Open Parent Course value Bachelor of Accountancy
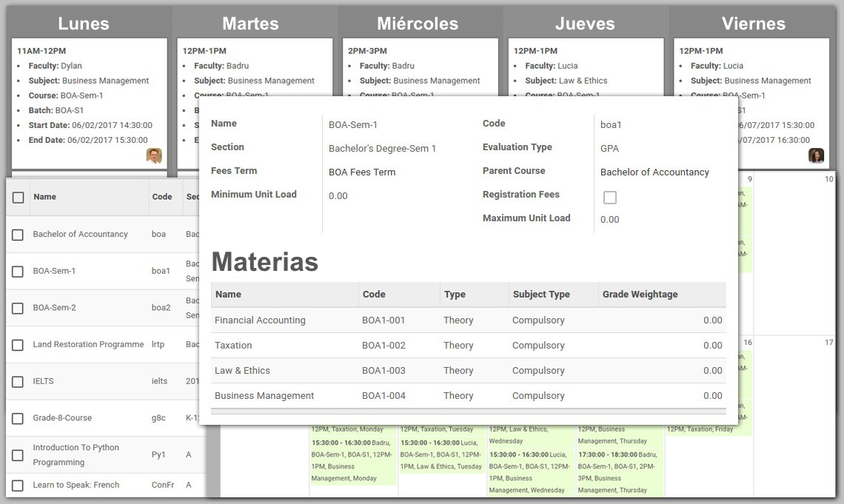The width and height of the screenshot is (844, 504). [654, 172]
